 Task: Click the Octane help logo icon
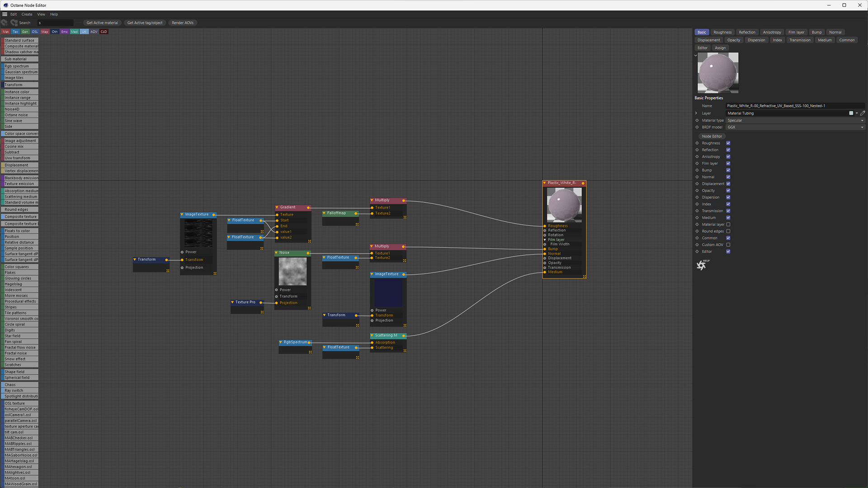click(703, 265)
